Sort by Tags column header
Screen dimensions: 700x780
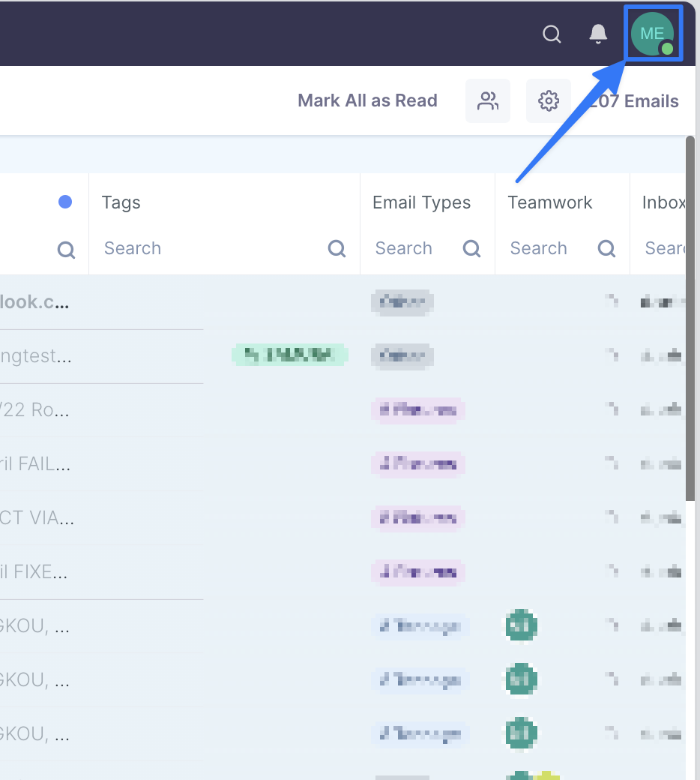click(x=121, y=202)
